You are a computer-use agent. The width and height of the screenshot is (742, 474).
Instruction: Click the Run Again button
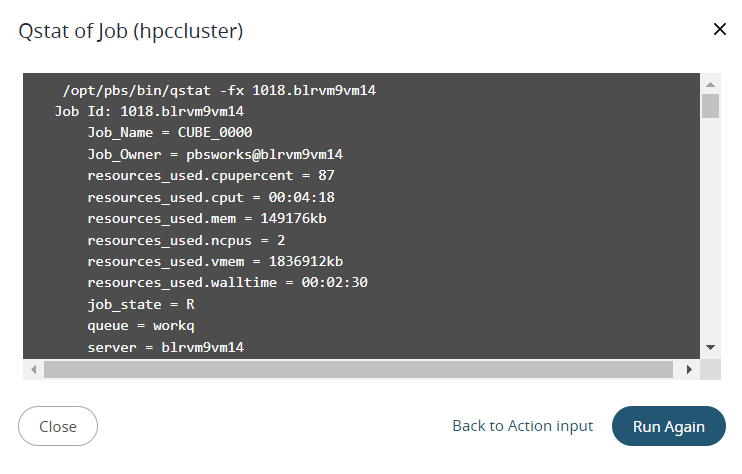click(x=668, y=426)
